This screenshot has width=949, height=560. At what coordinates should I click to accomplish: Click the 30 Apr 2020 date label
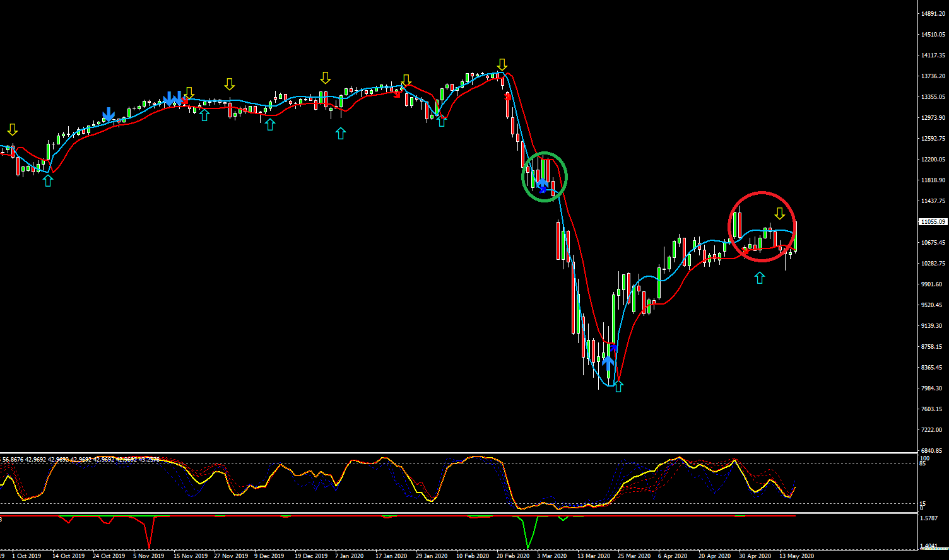coord(755,556)
